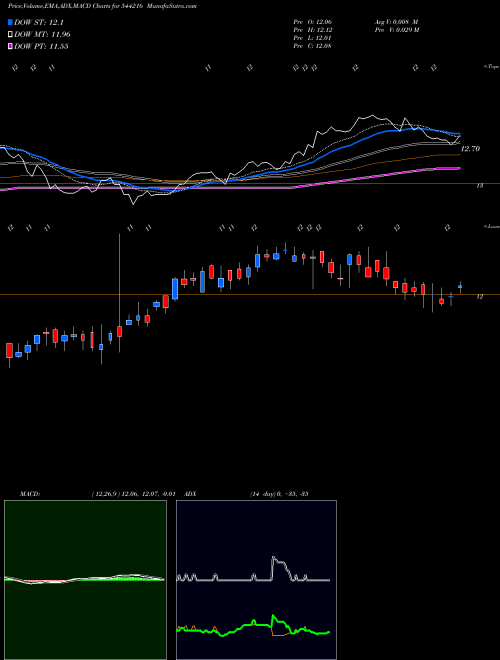500x660 pixels.
Task: Click the 12 axis label on the candlestick chart
Action: pyautogui.click(x=480, y=296)
